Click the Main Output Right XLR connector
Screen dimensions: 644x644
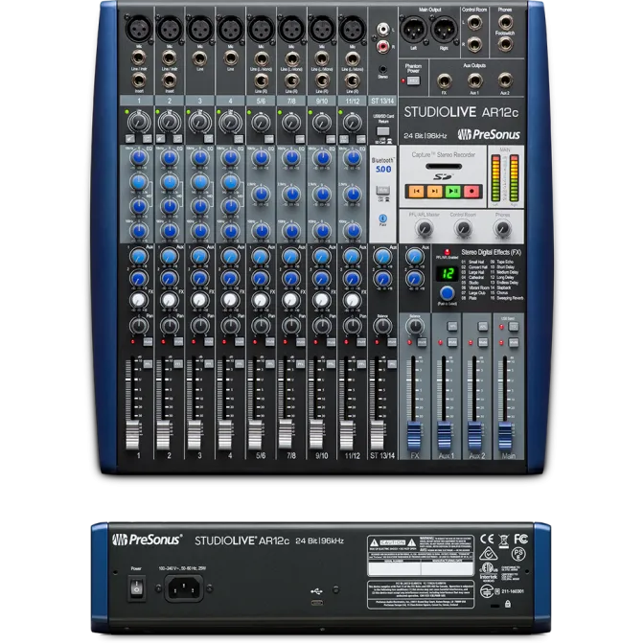coord(444,30)
